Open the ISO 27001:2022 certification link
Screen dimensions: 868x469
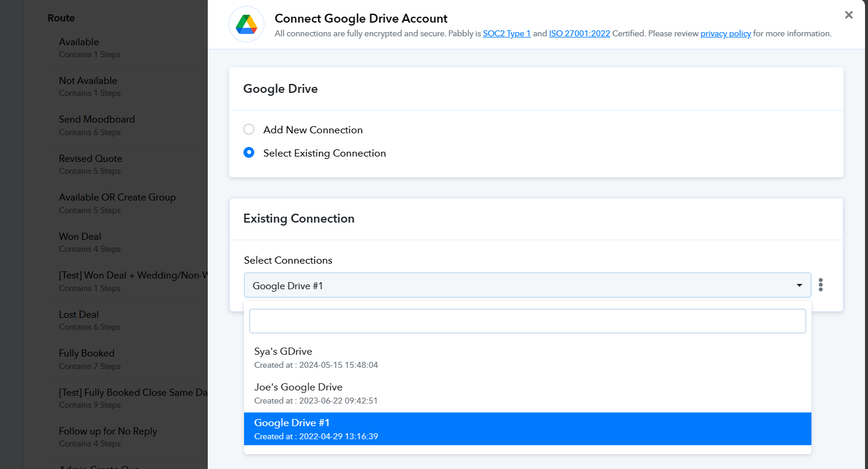[579, 34]
